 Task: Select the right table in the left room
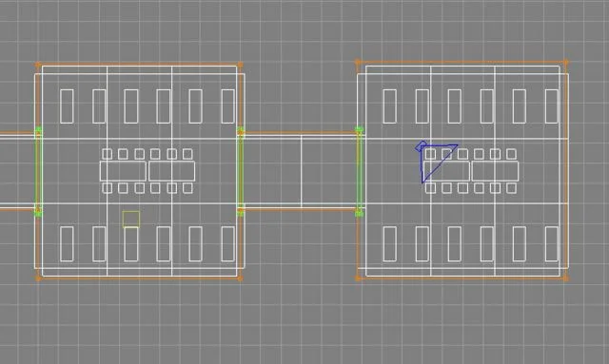click(171, 171)
